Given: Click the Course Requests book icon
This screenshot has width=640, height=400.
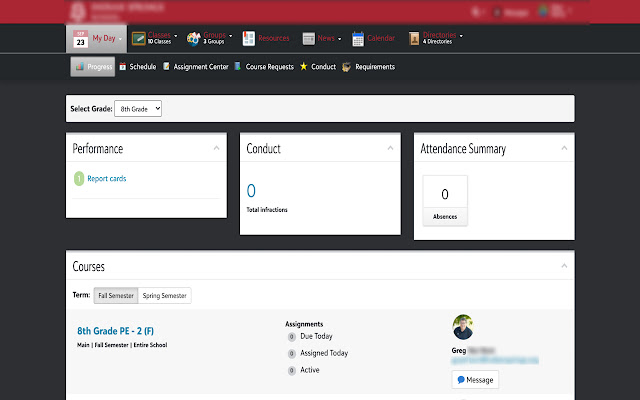Looking at the screenshot, I should (238, 66).
